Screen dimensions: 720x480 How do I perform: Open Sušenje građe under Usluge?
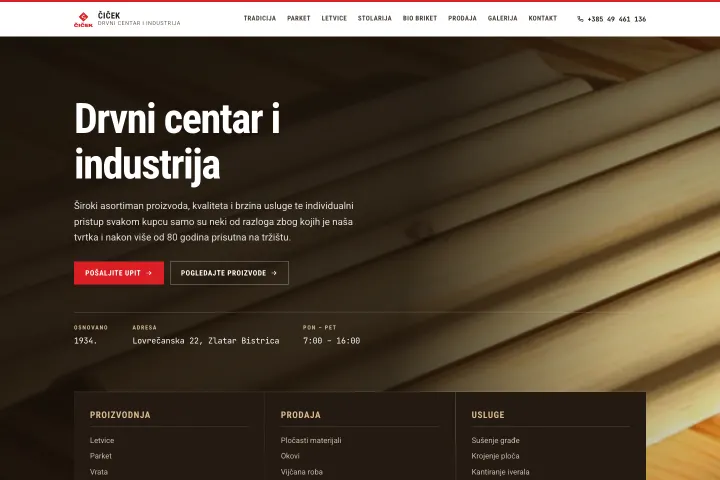pyautogui.click(x=495, y=440)
